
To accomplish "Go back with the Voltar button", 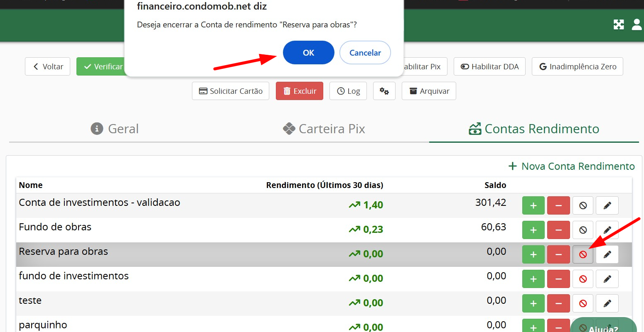I will pyautogui.click(x=48, y=66).
